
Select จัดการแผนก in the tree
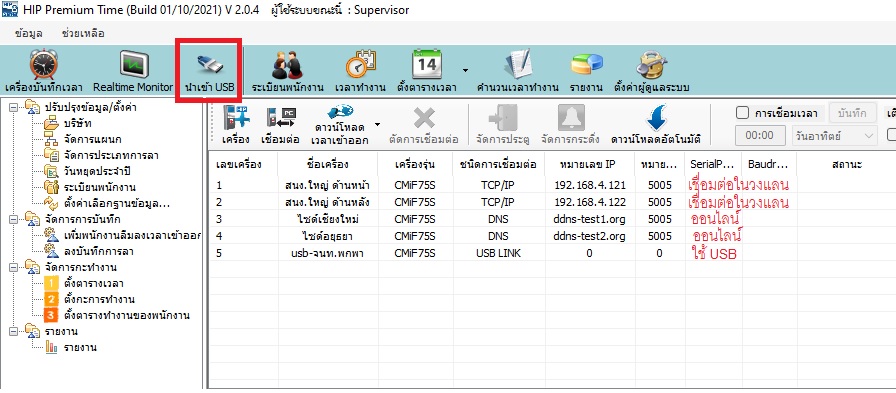pos(92,139)
